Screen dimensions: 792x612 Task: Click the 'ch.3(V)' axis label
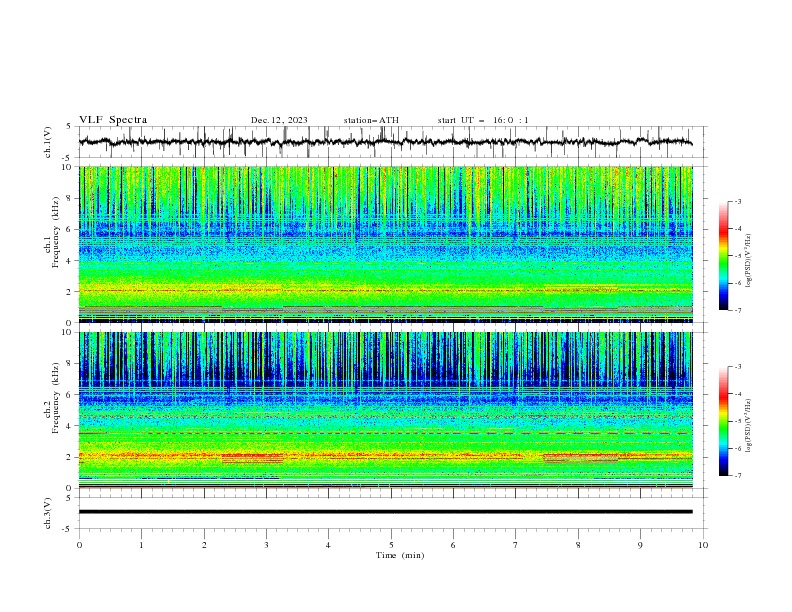point(48,513)
